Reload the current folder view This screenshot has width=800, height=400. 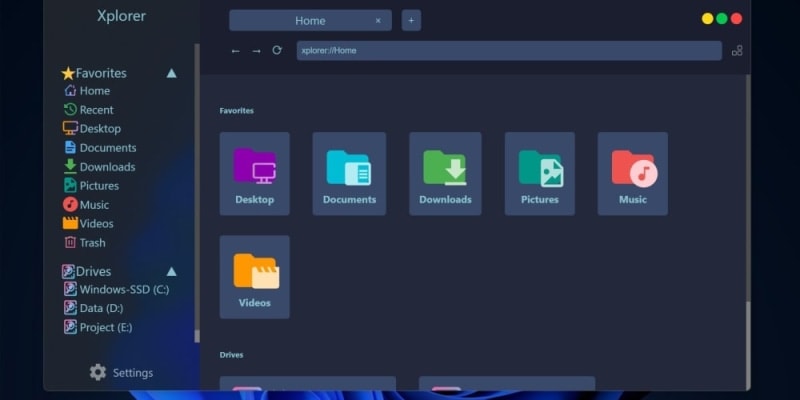(x=277, y=50)
